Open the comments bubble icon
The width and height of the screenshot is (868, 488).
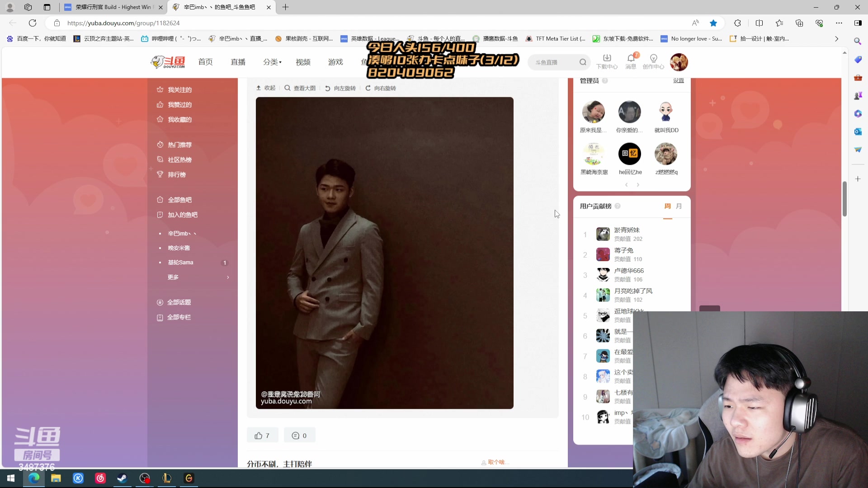[296, 436]
